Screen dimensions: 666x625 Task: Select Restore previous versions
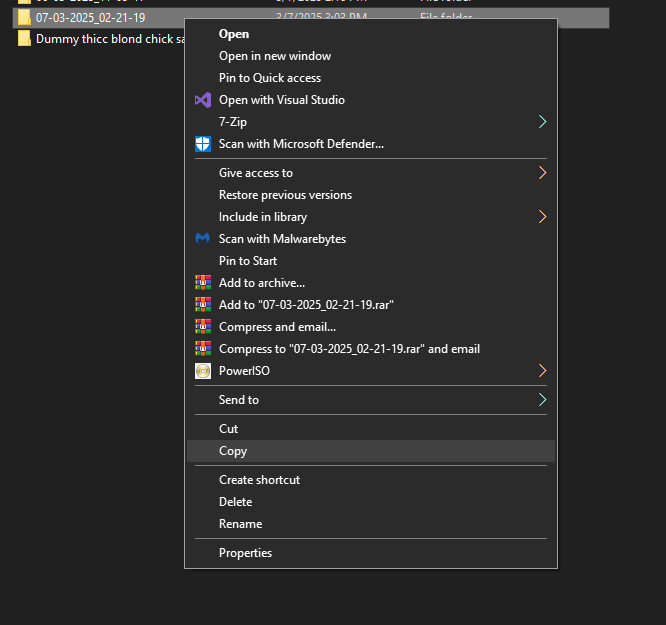285,195
